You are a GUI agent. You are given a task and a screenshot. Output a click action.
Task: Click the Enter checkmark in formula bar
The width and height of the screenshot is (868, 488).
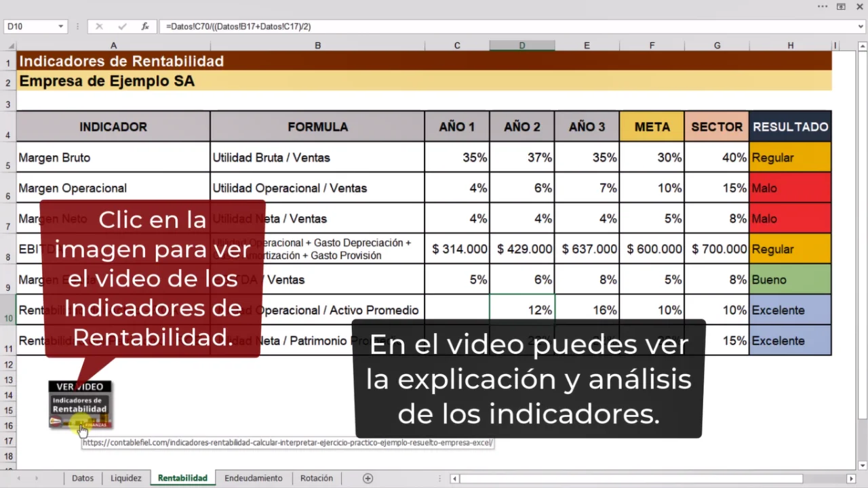122,26
